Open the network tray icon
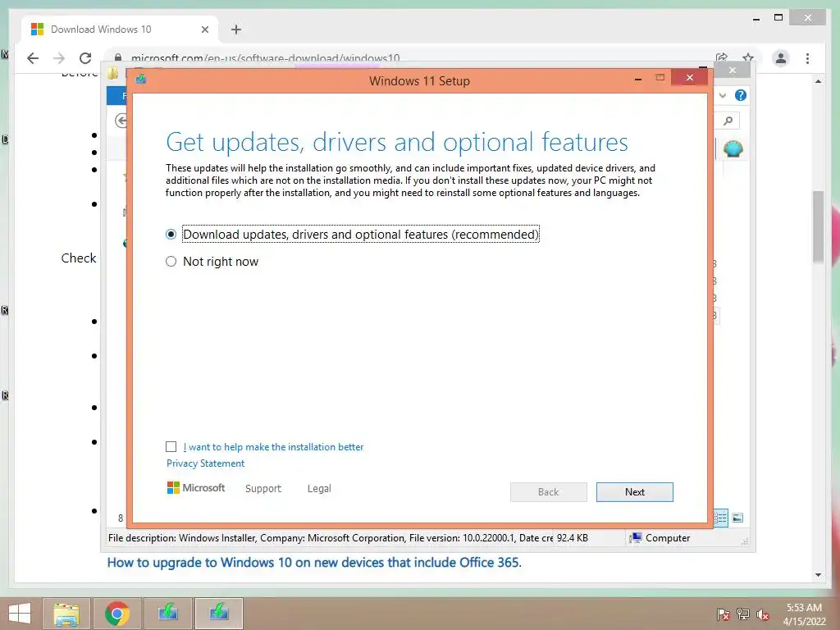This screenshot has height=630, width=840. pyautogui.click(x=743, y=614)
